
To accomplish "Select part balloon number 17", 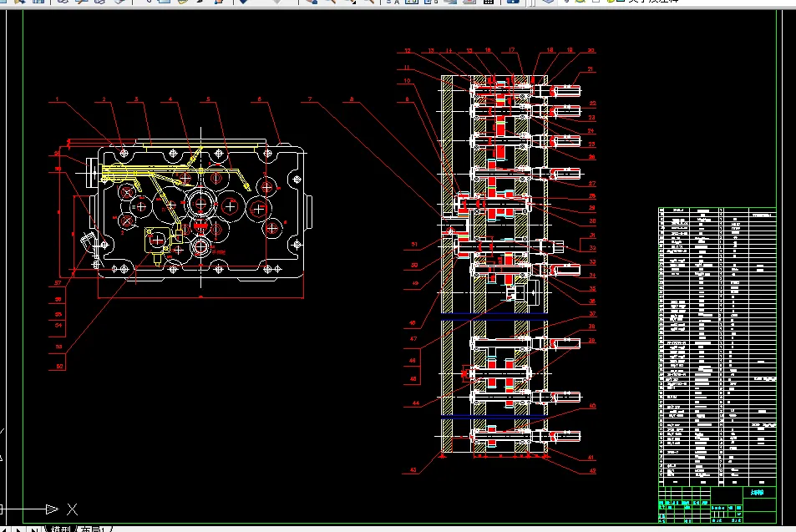I will tap(512, 50).
